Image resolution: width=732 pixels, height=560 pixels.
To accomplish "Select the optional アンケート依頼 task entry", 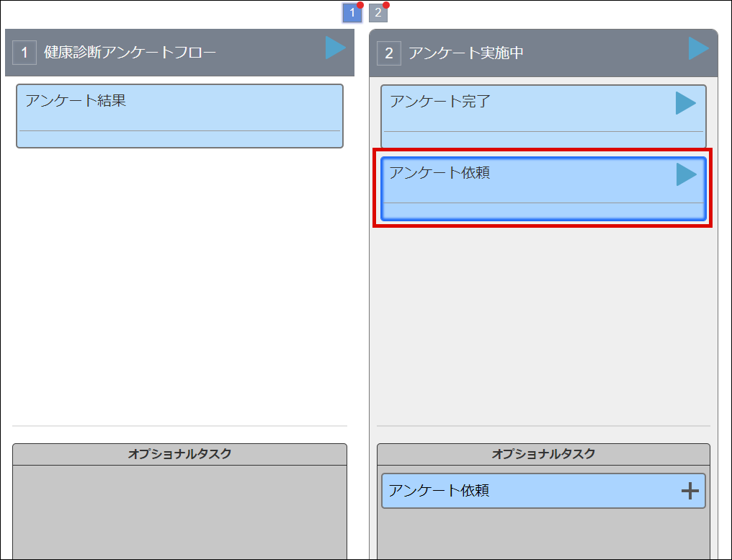I will click(x=504, y=489).
